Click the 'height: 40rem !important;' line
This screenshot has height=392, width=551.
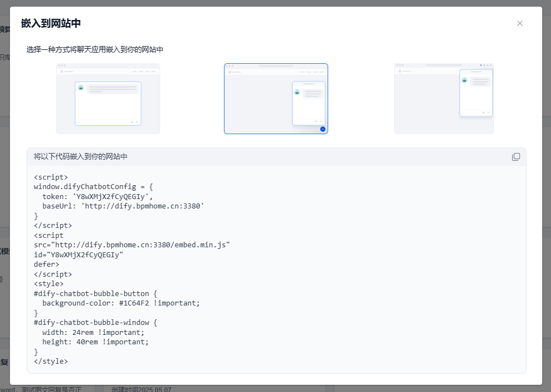tap(95, 342)
